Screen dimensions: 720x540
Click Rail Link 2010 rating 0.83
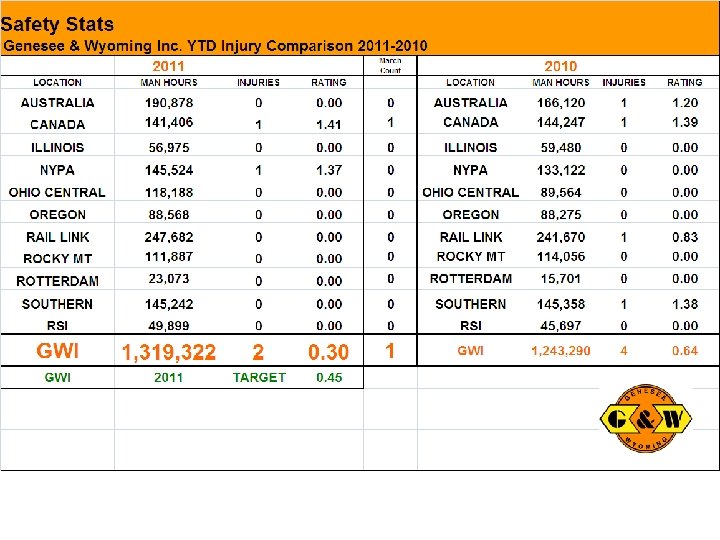point(685,237)
